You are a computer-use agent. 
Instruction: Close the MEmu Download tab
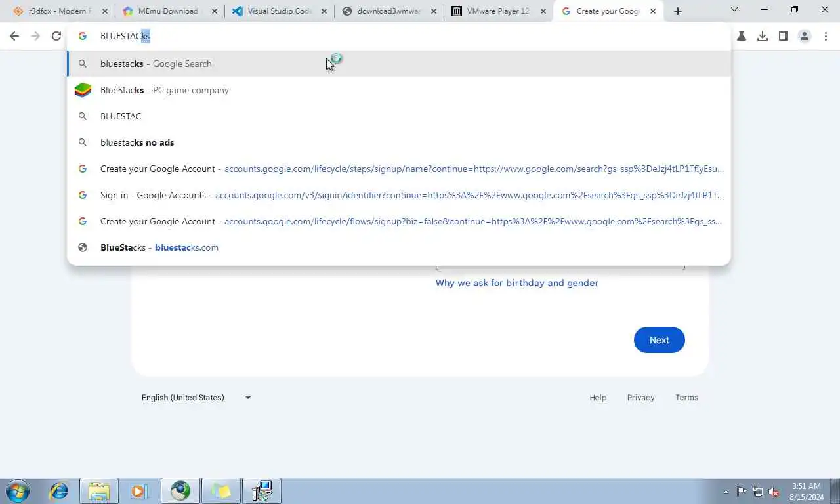point(214,11)
